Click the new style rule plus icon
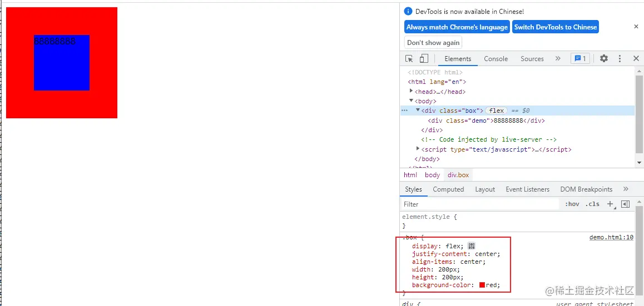 (x=610, y=204)
